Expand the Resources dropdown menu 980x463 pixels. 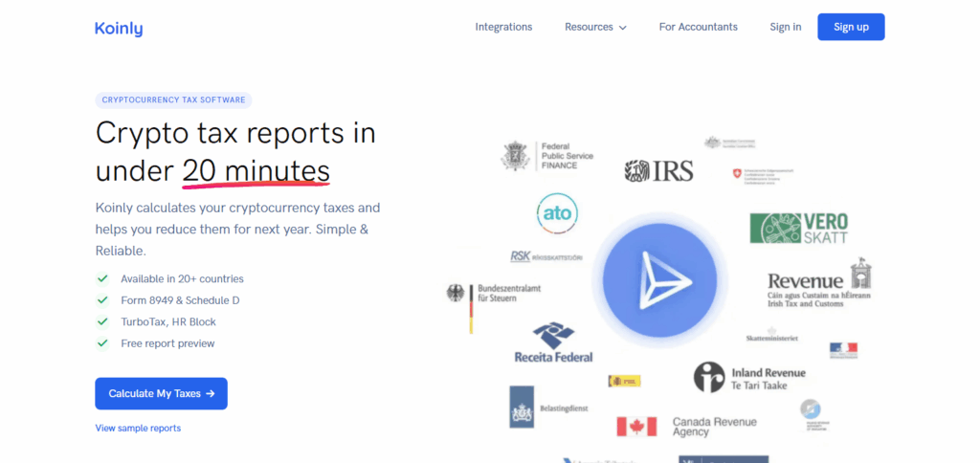click(595, 27)
